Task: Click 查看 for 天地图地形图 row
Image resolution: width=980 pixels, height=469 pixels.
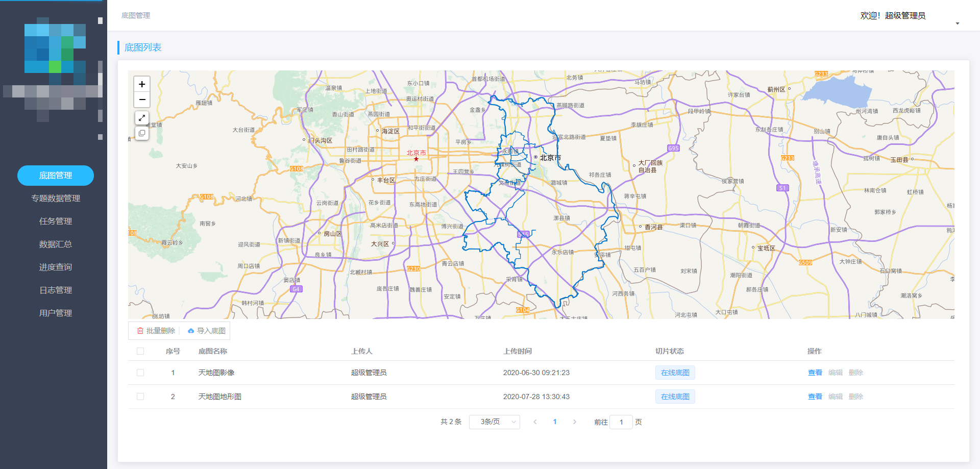Action: pos(815,397)
